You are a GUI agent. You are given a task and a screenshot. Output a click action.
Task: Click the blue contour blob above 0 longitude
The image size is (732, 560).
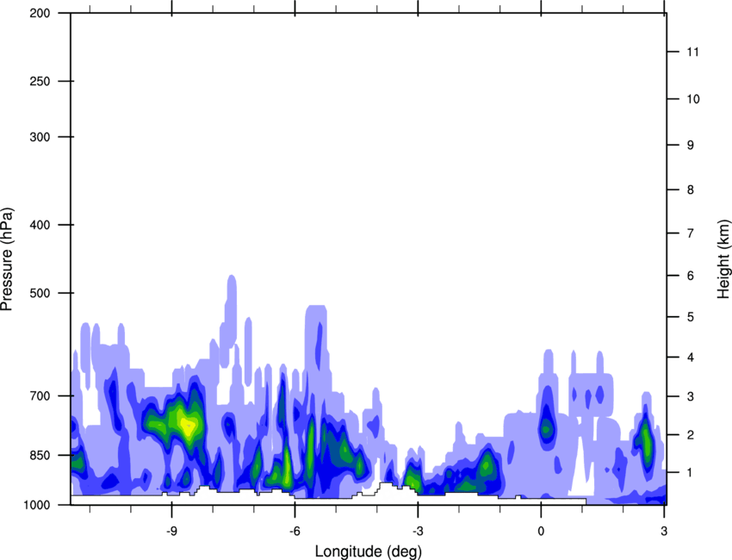tap(547, 415)
